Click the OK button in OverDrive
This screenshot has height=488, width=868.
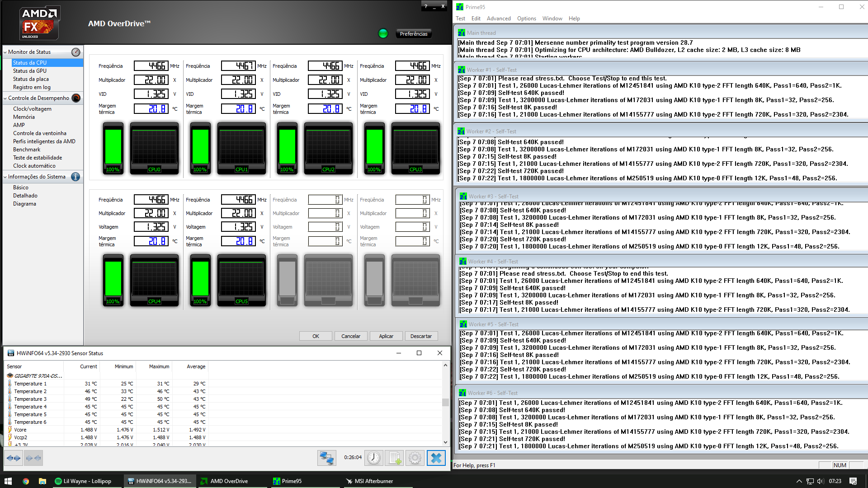316,336
